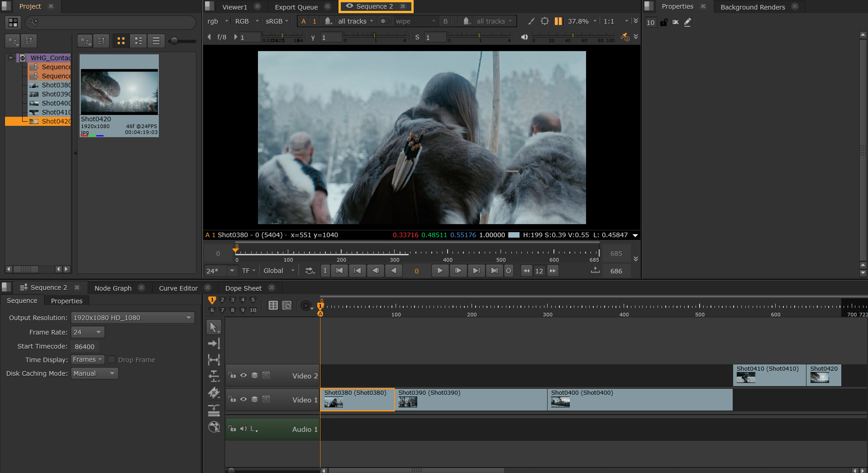Open the rgb layer dropdown
868x473 pixels.
[x=218, y=21]
